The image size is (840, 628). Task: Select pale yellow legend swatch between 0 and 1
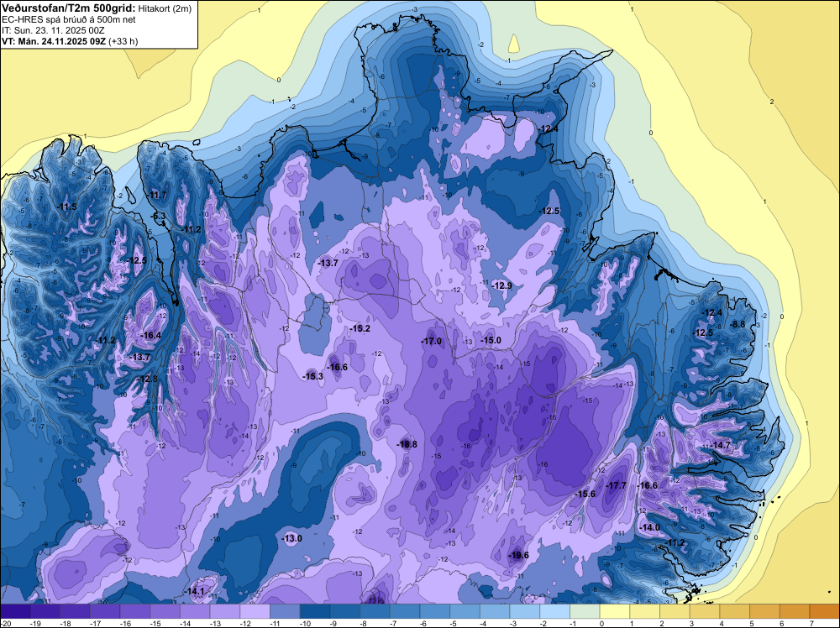[x=615, y=611]
